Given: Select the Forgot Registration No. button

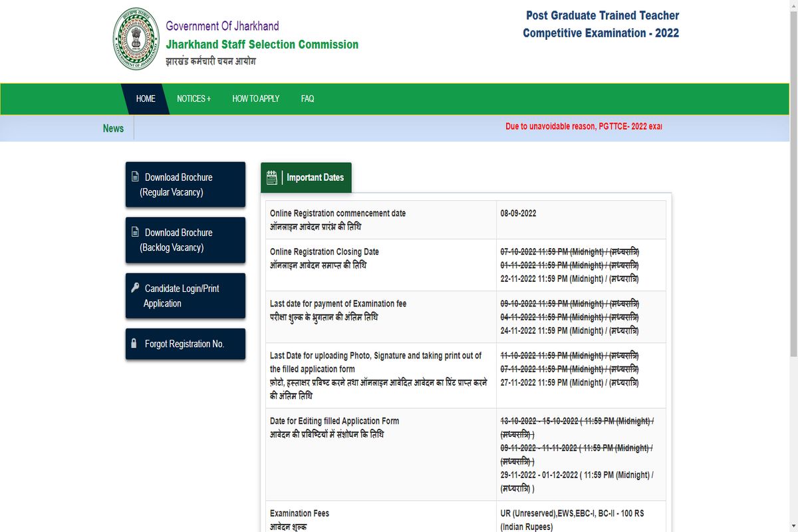Looking at the screenshot, I should (185, 344).
